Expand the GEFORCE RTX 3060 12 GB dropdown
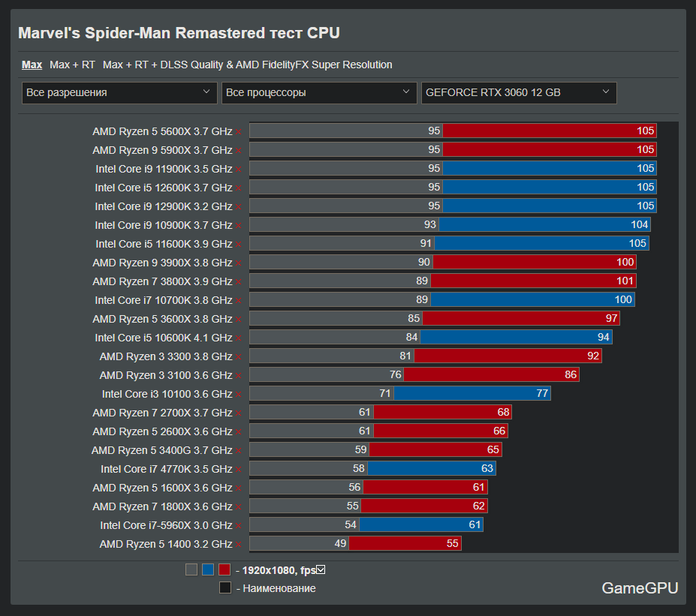Image resolution: width=696 pixels, height=616 pixels. pos(519,93)
